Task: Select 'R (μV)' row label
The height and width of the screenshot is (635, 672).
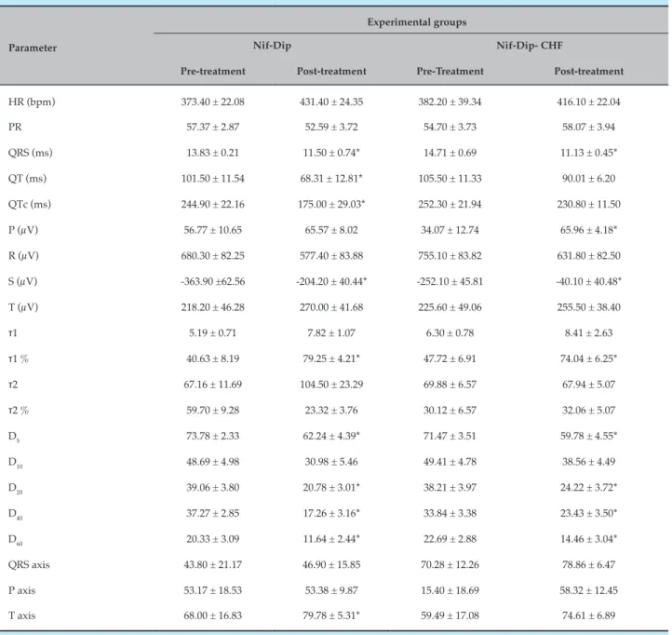Action: [23, 256]
